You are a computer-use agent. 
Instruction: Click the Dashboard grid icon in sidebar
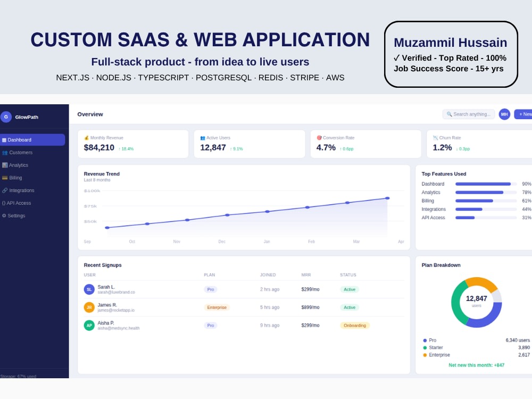(x=4, y=140)
